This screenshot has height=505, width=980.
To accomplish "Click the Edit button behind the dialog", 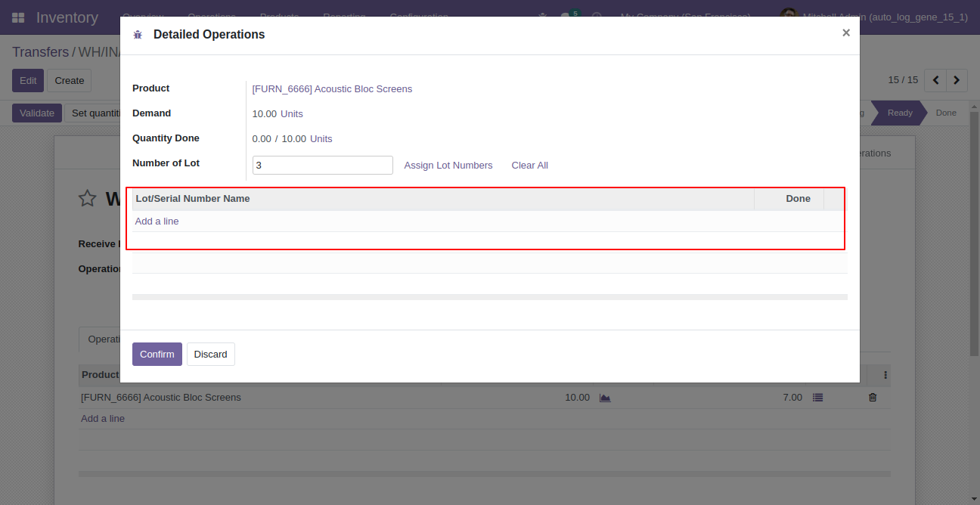I will coord(28,81).
